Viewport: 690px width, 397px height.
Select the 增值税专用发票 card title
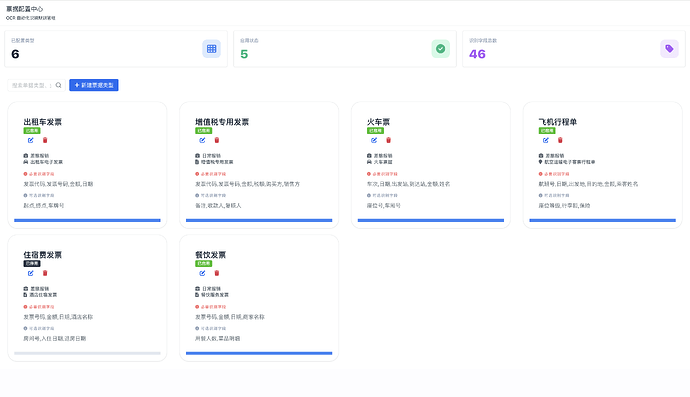[x=222, y=122]
